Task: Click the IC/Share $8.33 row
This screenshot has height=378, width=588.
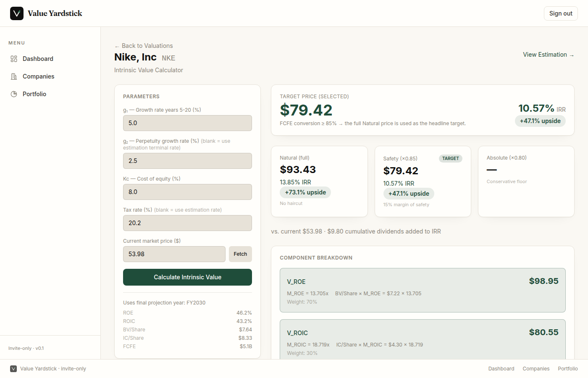Action: point(187,338)
